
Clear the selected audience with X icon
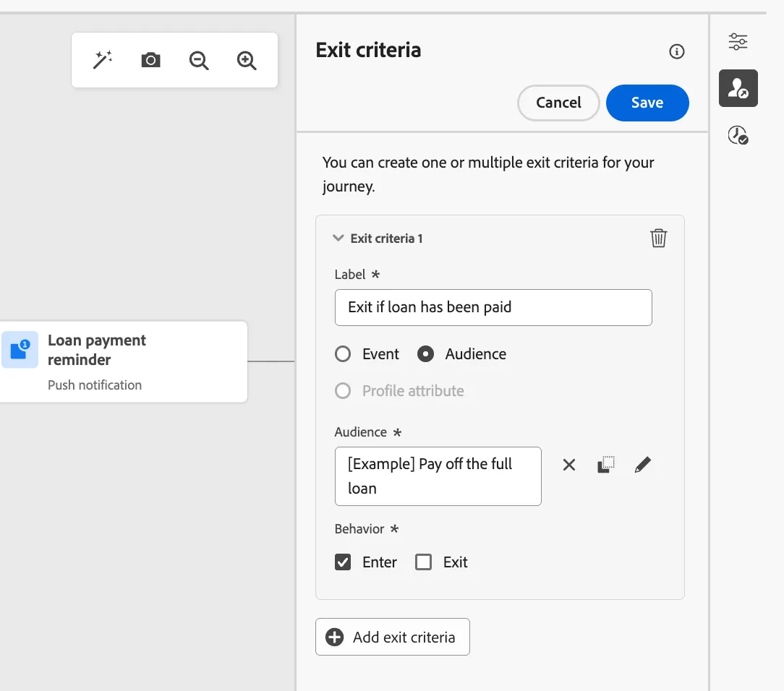pyautogui.click(x=569, y=465)
